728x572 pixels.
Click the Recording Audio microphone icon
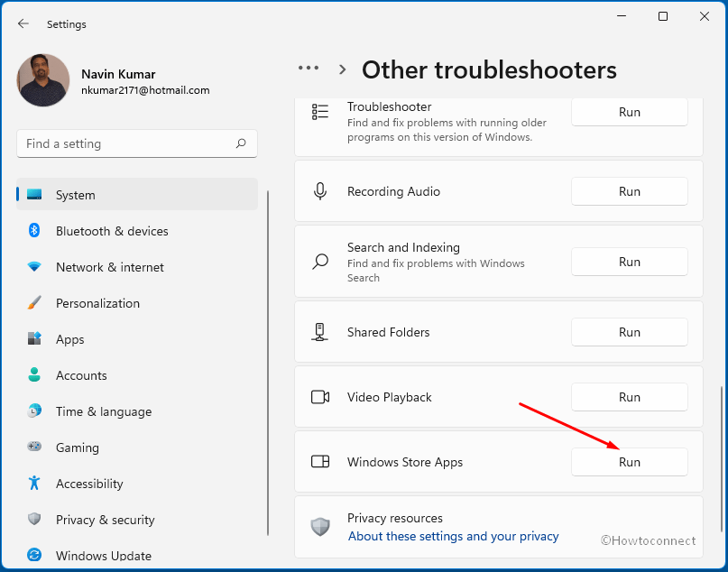click(320, 191)
